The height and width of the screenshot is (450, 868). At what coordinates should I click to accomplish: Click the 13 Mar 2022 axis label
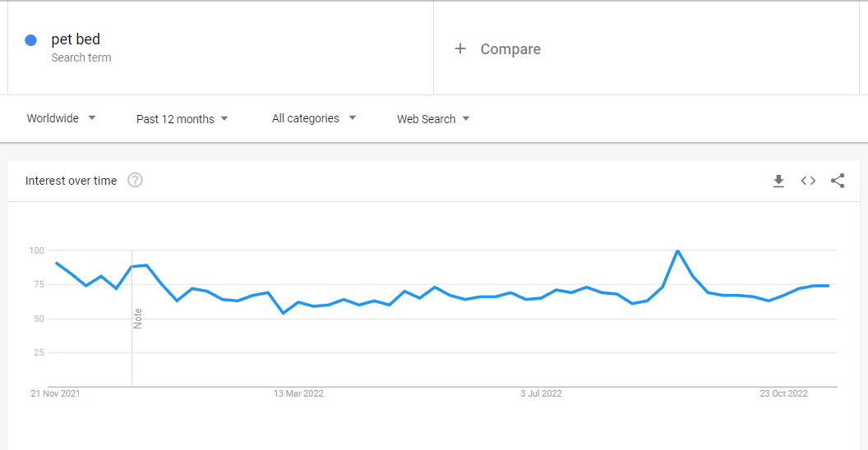point(298,393)
